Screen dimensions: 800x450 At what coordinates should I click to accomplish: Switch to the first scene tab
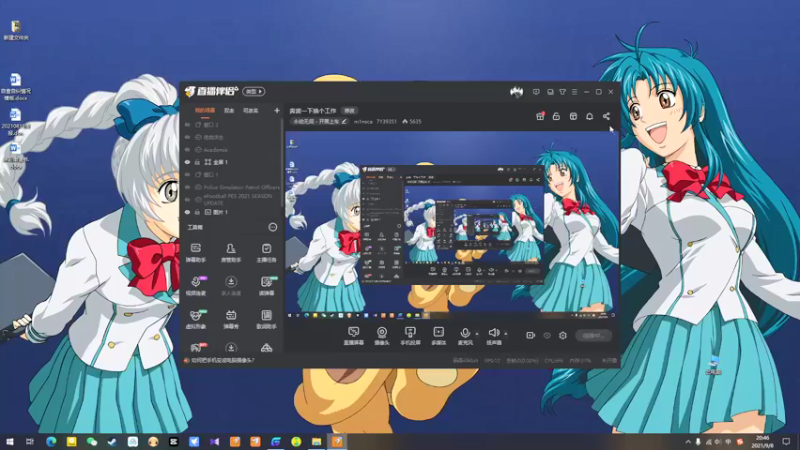(205, 110)
